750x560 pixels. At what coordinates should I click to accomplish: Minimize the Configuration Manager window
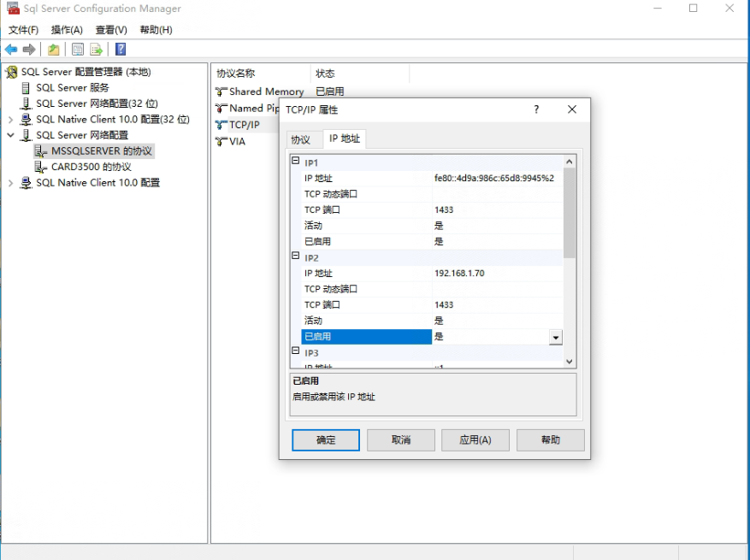click(658, 9)
